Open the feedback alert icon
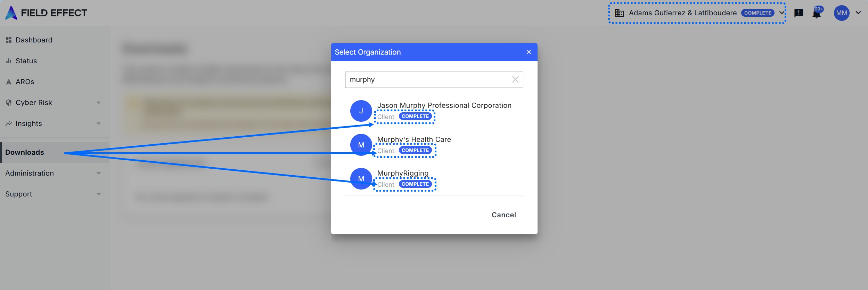 (x=799, y=13)
